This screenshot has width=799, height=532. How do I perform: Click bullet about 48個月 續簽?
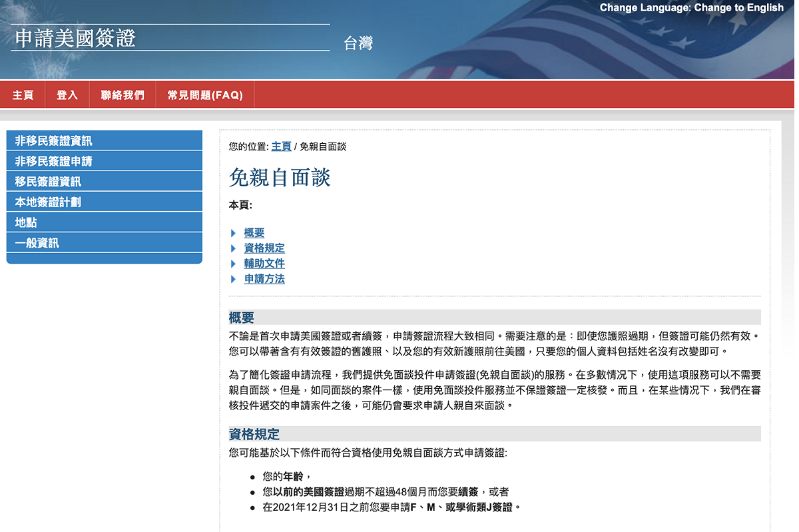[386, 492]
